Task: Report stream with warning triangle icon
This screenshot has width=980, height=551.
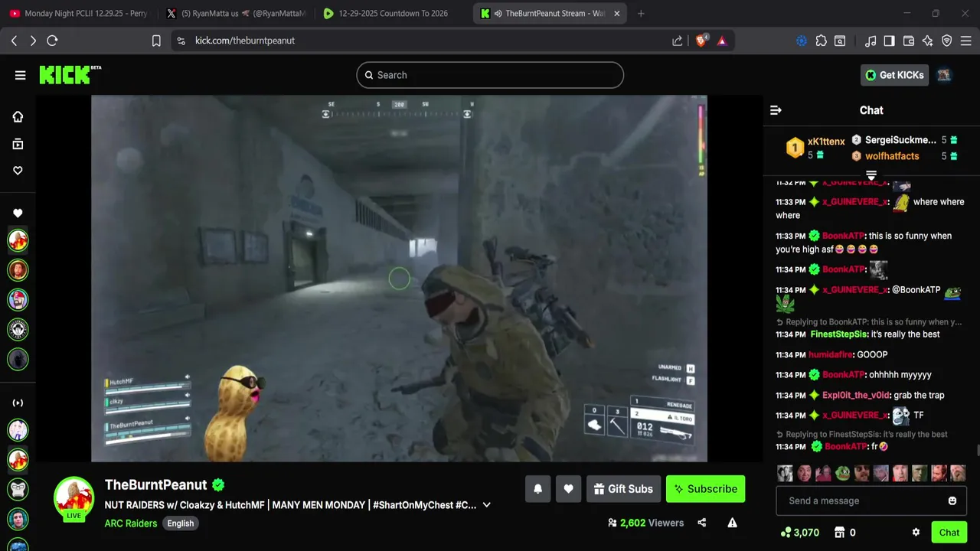Action: pos(732,523)
